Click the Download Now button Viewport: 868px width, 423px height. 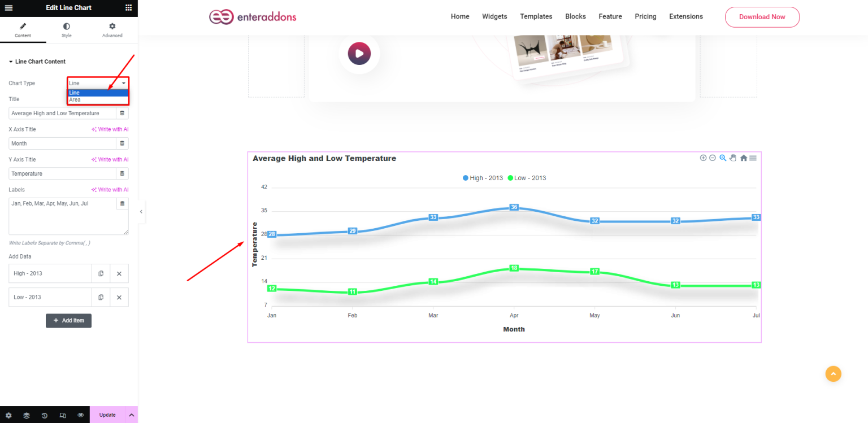point(762,17)
